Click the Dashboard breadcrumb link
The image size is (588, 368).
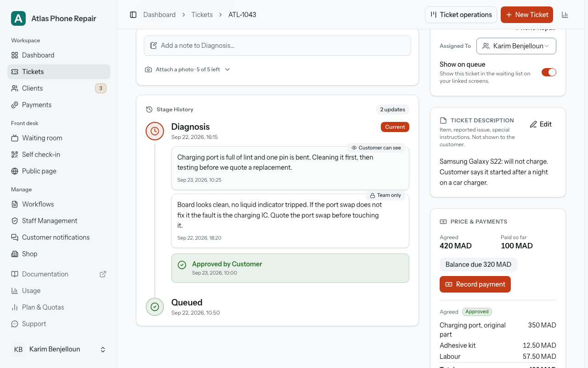[159, 15]
